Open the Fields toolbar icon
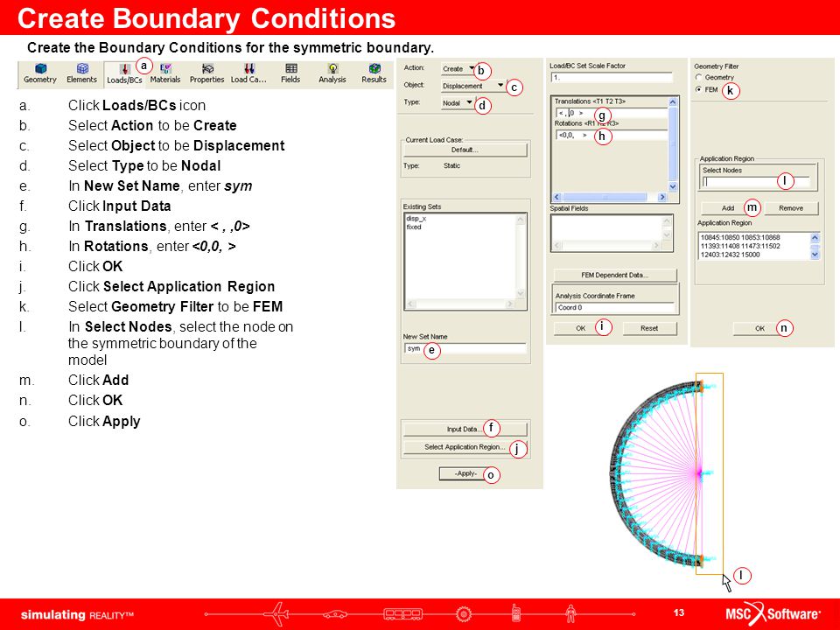The image size is (840, 630). tap(290, 73)
